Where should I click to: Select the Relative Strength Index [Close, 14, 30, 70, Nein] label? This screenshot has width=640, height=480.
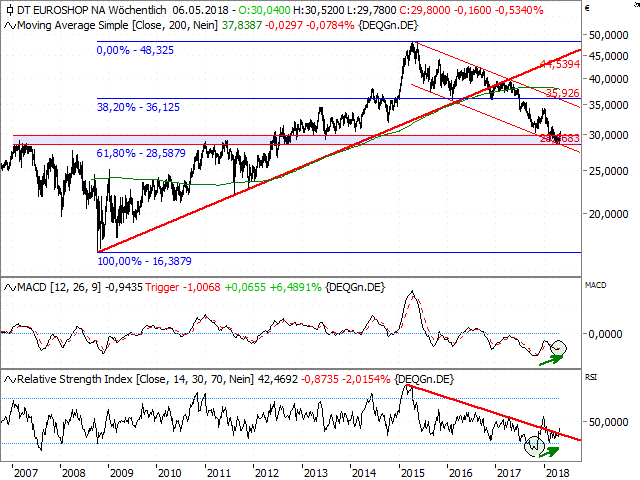[135, 380]
